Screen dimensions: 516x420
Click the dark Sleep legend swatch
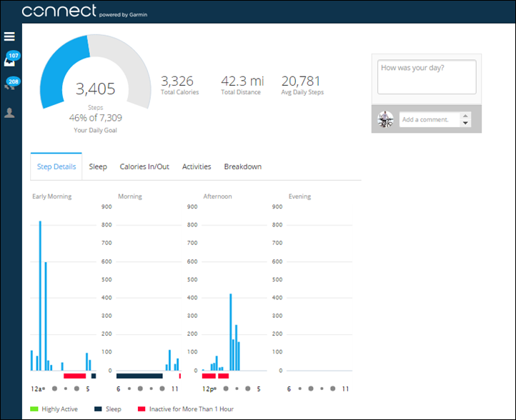point(98,409)
